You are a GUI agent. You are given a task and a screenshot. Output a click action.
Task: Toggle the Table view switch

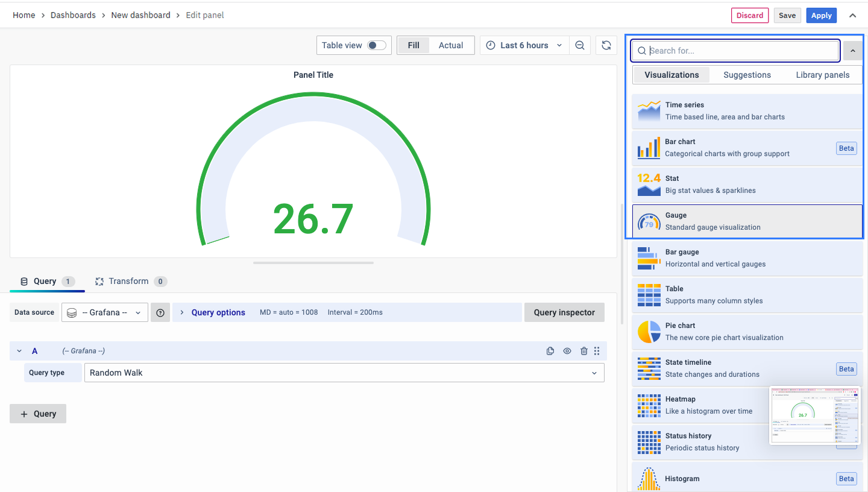[x=377, y=45]
